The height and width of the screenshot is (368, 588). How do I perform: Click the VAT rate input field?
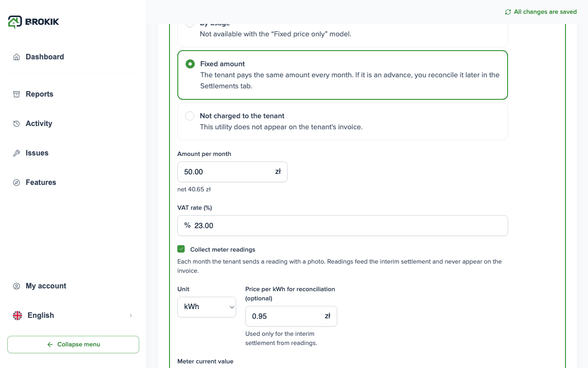pos(343,225)
